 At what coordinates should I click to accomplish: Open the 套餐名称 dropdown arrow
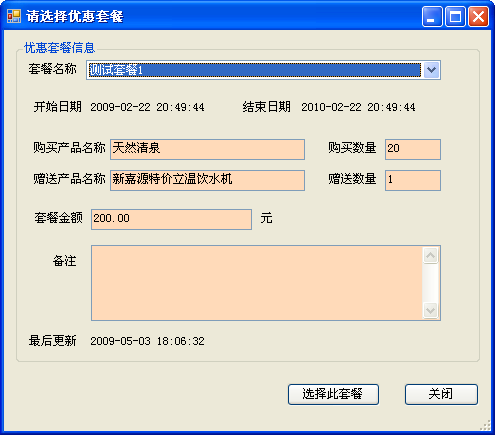pyautogui.click(x=431, y=70)
